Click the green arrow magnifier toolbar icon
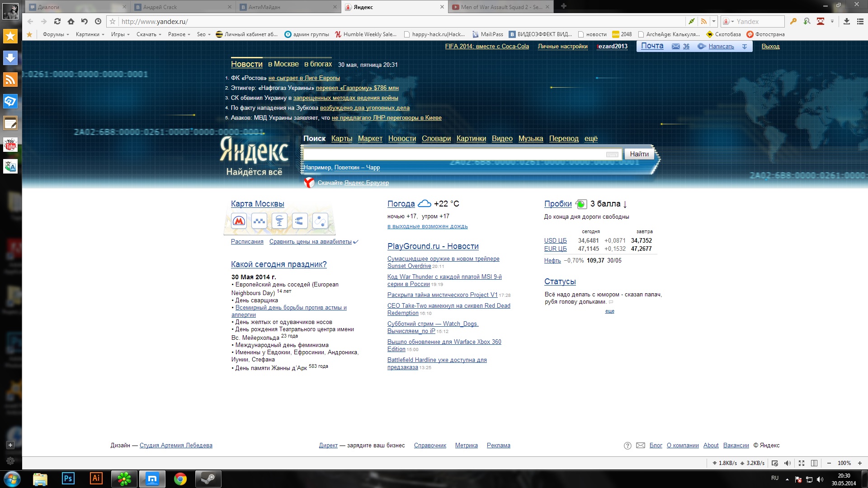The height and width of the screenshot is (488, 868). click(807, 21)
